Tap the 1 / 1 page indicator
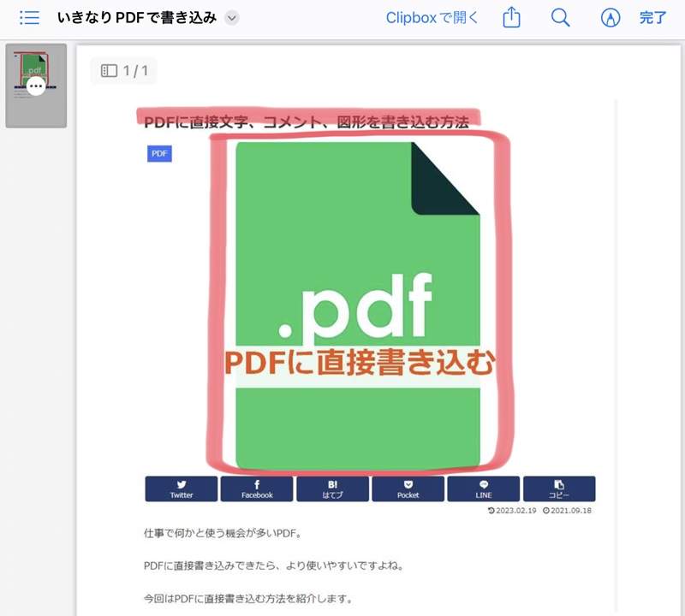This screenshot has height=616, width=685. point(124,71)
